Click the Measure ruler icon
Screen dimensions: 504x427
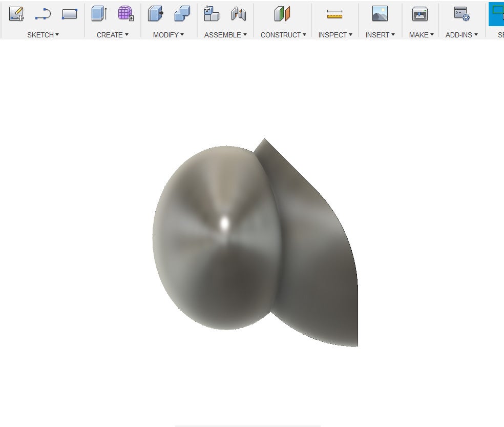[x=334, y=14]
